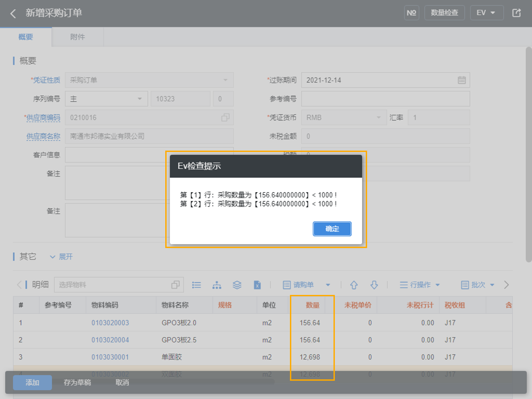Viewport: 532px width, 399px height.
Task: Go back using the left arrow icon
Action: (13, 13)
